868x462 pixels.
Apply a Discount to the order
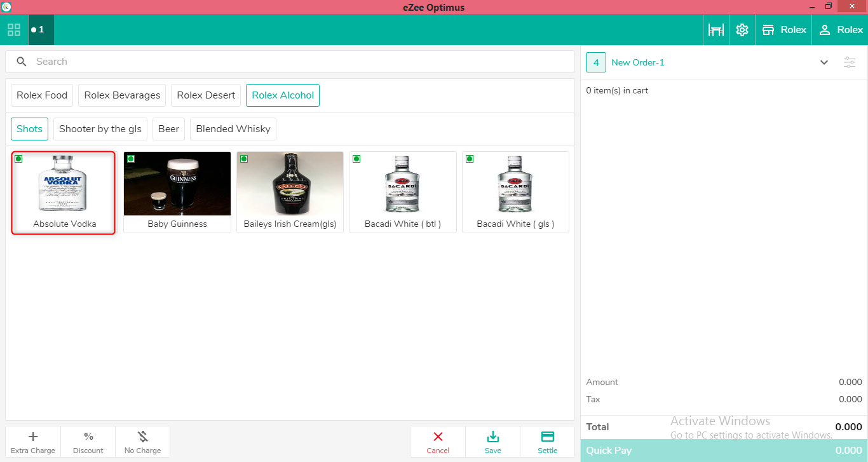88,442
